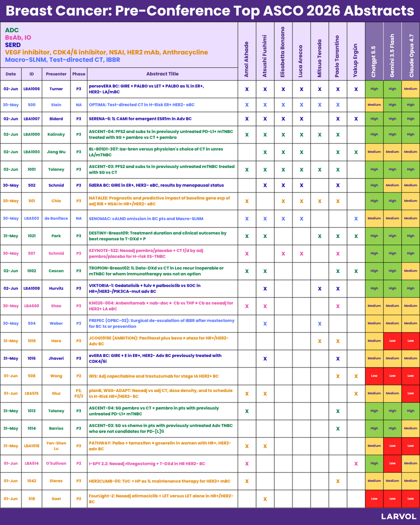Click the presenter cell "Gluz"
The image size is (420, 525).
click(x=56, y=393)
